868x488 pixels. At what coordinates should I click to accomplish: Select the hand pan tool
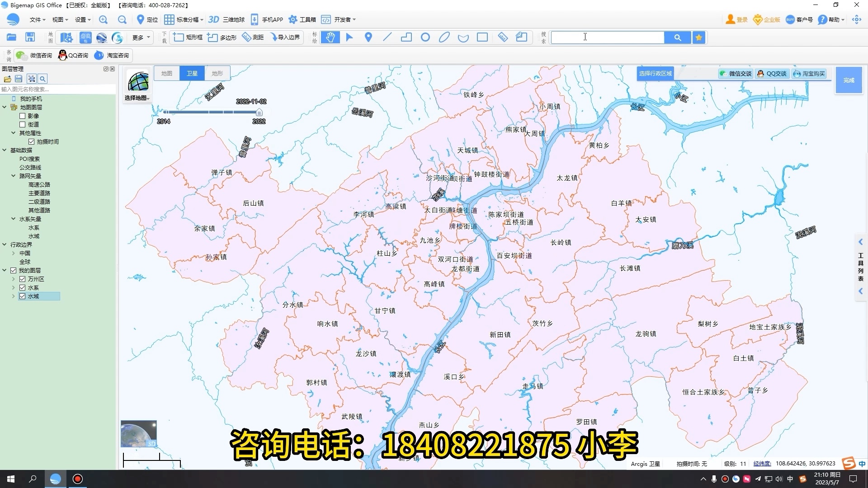[x=330, y=37]
